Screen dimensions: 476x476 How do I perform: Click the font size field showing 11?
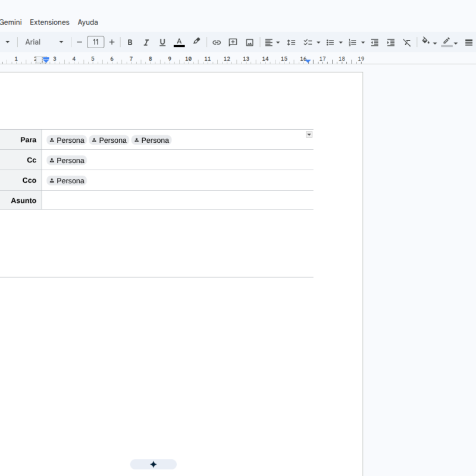tap(96, 42)
